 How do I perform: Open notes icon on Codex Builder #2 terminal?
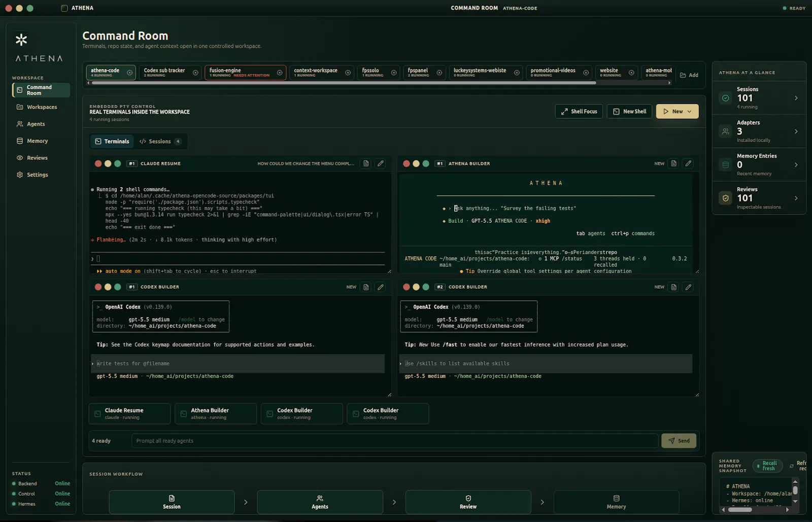(674, 287)
